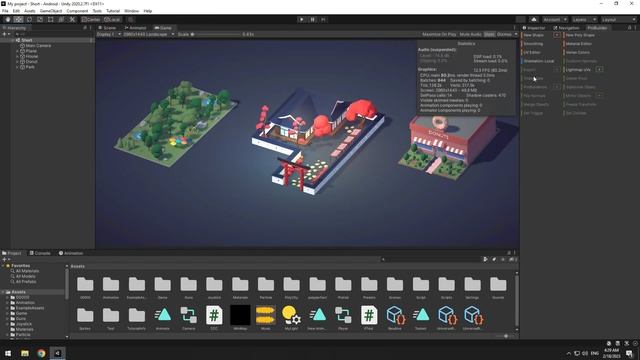Toggle Gizmos in Game view
Screen dimensions: 640x360
(x=504, y=34)
